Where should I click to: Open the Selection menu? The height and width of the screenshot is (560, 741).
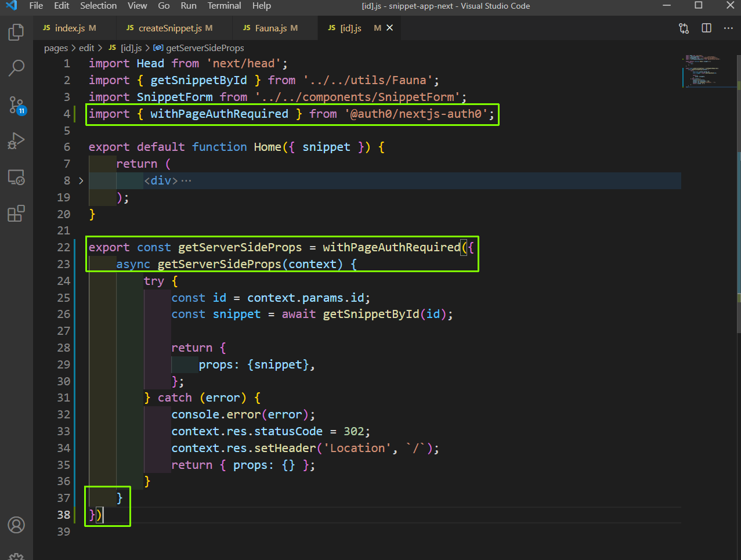coord(98,6)
